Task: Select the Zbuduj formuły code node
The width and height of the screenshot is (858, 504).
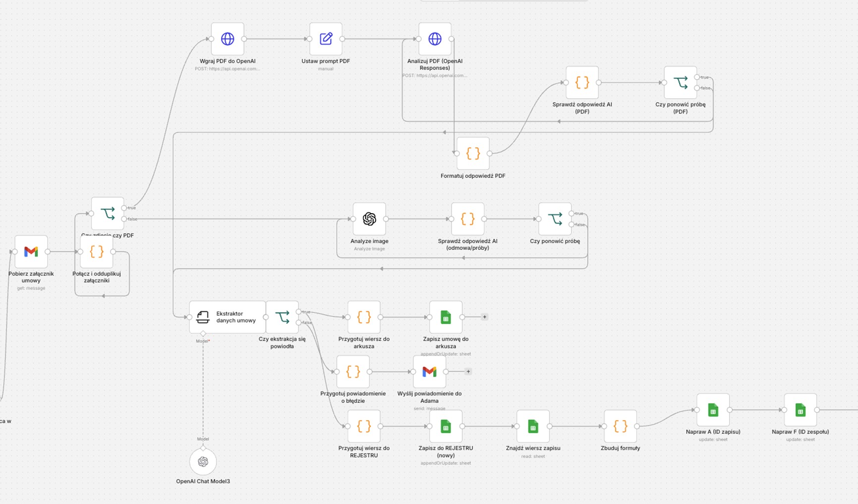Action: (620, 426)
